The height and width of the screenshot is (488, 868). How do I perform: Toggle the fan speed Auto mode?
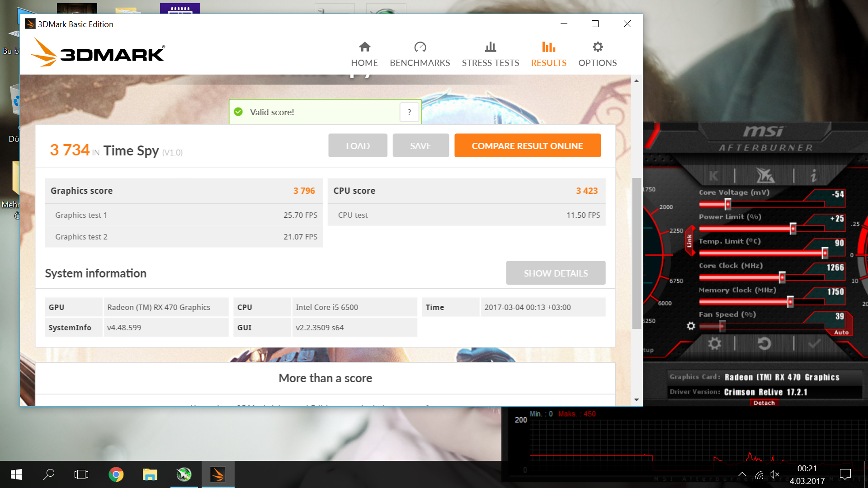click(x=841, y=332)
